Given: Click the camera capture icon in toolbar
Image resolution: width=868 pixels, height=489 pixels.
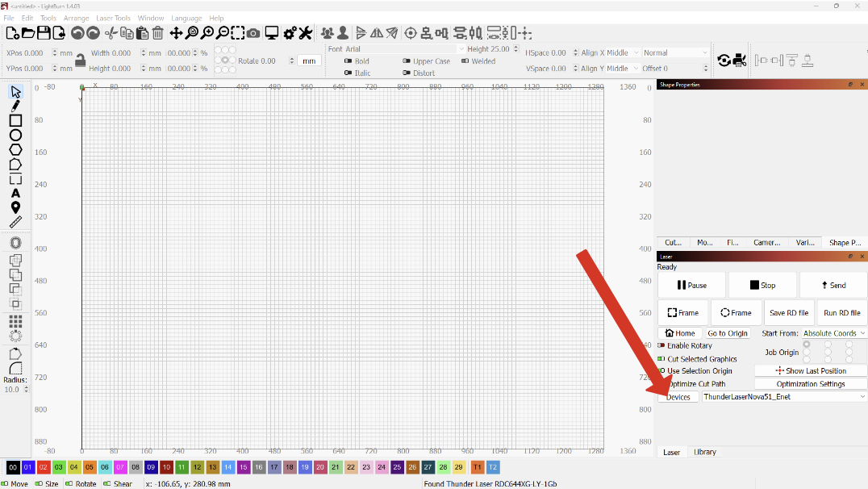Looking at the screenshot, I should 253,33.
